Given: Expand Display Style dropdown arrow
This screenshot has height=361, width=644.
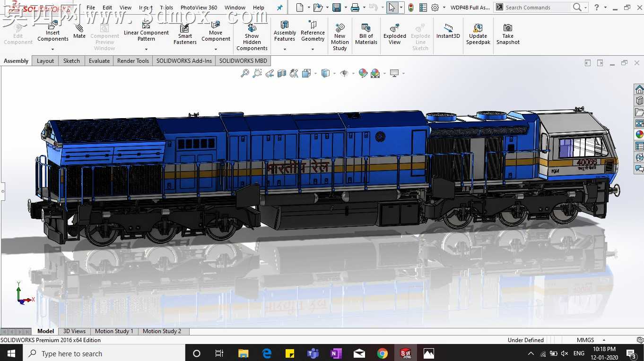Looking at the screenshot, I should click(334, 74).
